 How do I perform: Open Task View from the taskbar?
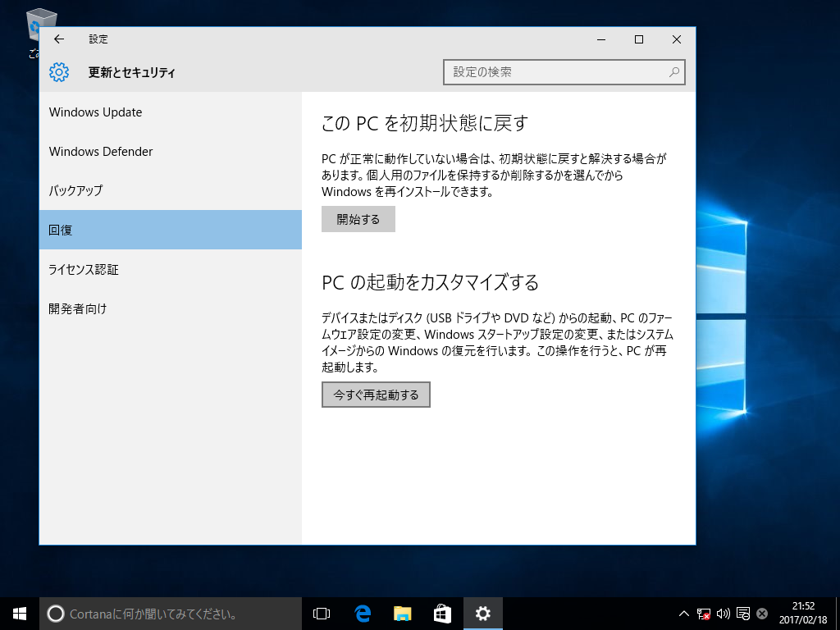pos(322,614)
